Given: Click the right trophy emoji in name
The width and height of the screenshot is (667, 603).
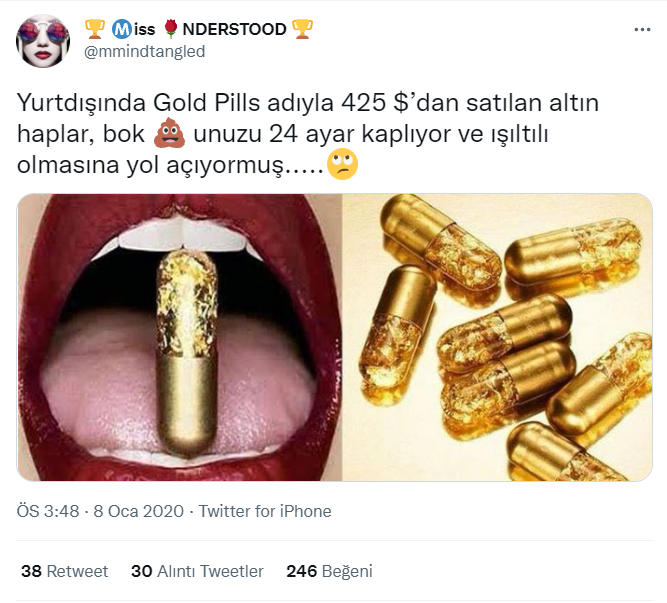Looking at the screenshot, I should (x=302, y=29).
